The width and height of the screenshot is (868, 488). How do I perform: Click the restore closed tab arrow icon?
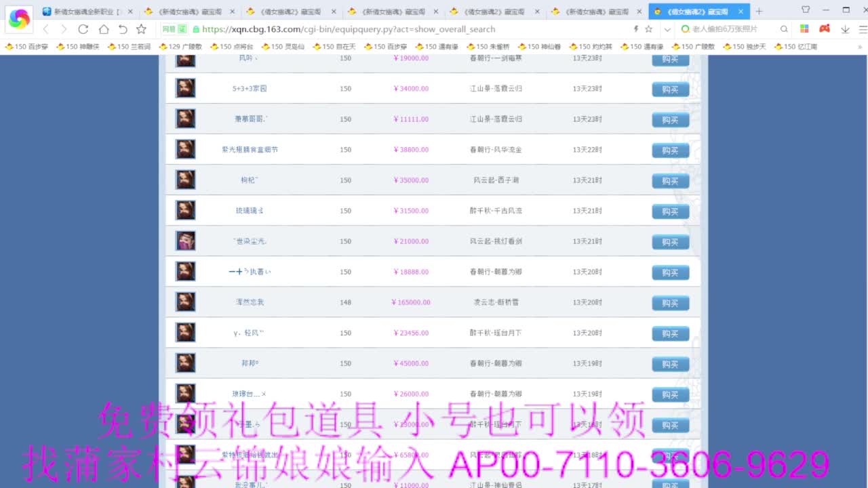click(123, 30)
